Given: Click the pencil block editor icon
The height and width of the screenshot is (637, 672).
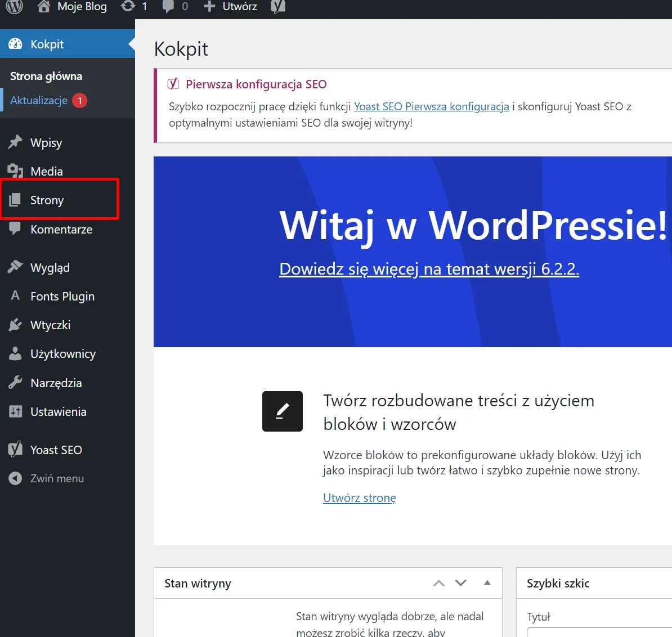Looking at the screenshot, I should (x=282, y=411).
